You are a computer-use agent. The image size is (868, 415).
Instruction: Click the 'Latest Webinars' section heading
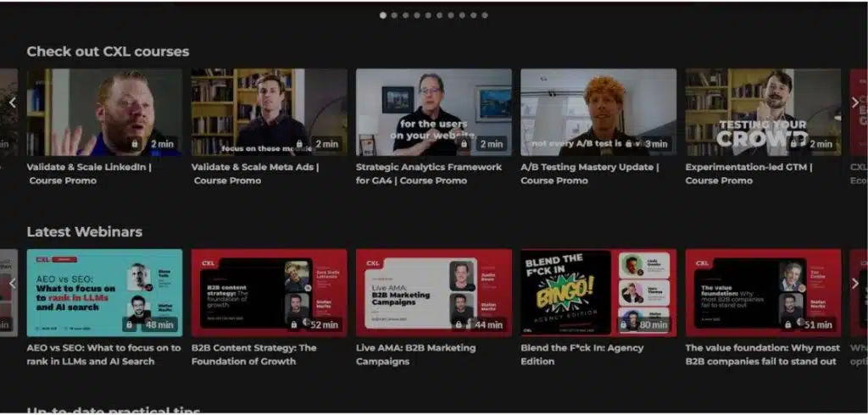click(85, 232)
